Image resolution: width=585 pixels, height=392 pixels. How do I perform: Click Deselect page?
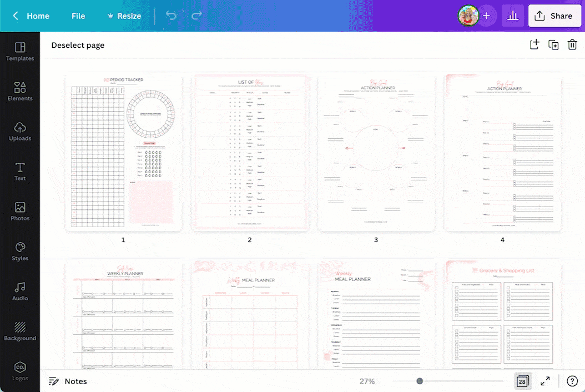[x=78, y=45]
